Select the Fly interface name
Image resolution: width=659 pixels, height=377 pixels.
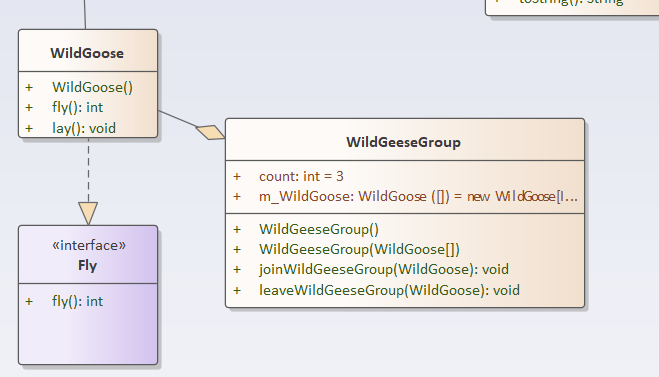(x=87, y=266)
